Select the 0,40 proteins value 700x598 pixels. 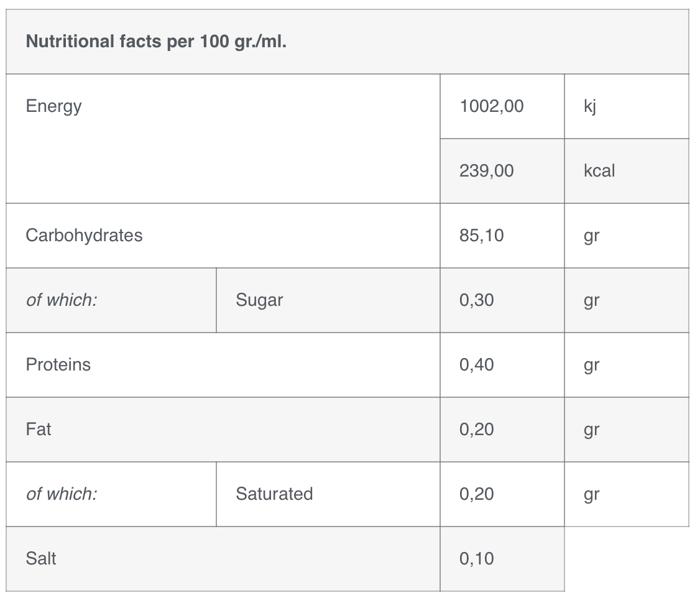click(477, 365)
